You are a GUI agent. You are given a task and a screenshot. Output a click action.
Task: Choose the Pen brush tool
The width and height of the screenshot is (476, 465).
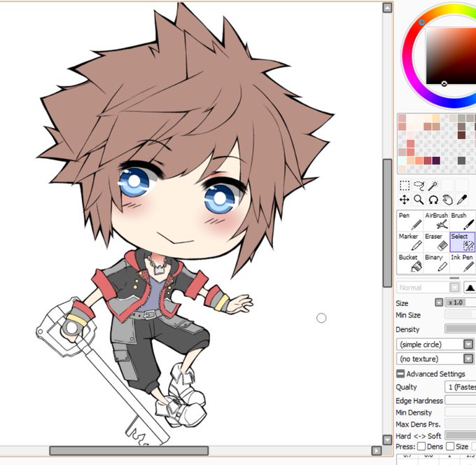[x=410, y=221]
